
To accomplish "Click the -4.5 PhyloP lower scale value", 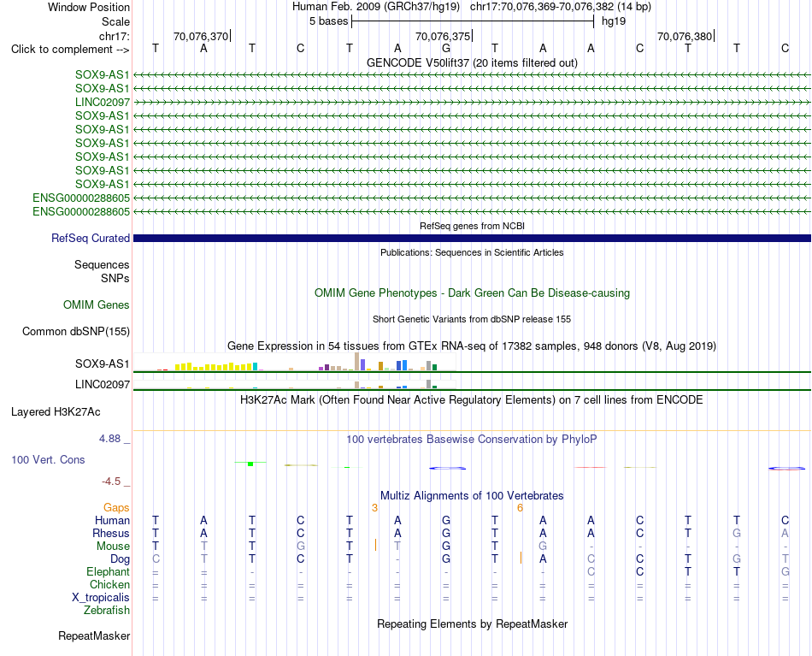I will pos(111,482).
